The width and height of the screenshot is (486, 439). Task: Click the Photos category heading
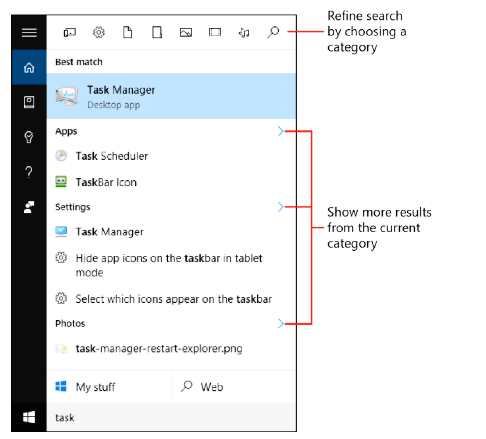[70, 323]
